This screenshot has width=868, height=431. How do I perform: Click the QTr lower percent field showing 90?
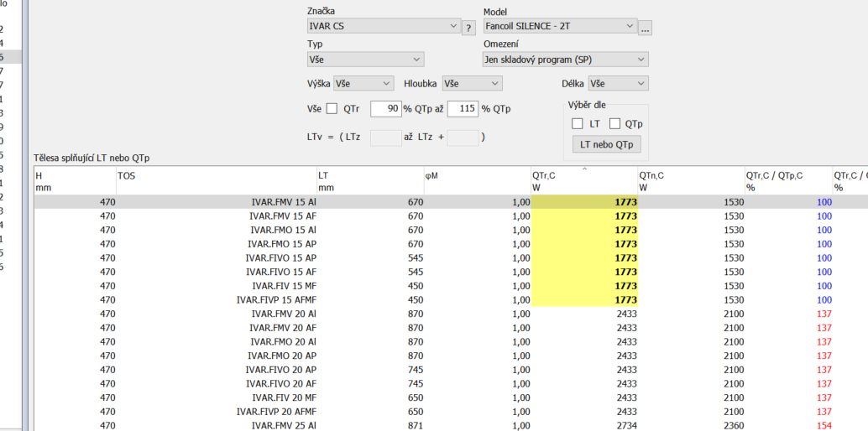pos(385,109)
